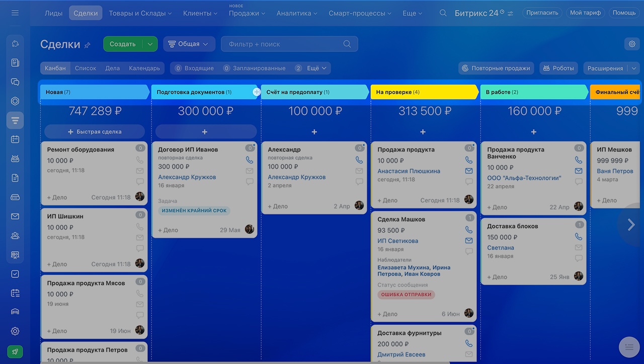Click the pin icon next to Сделки title
Screen dimensions: 644x364
pos(87,45)
